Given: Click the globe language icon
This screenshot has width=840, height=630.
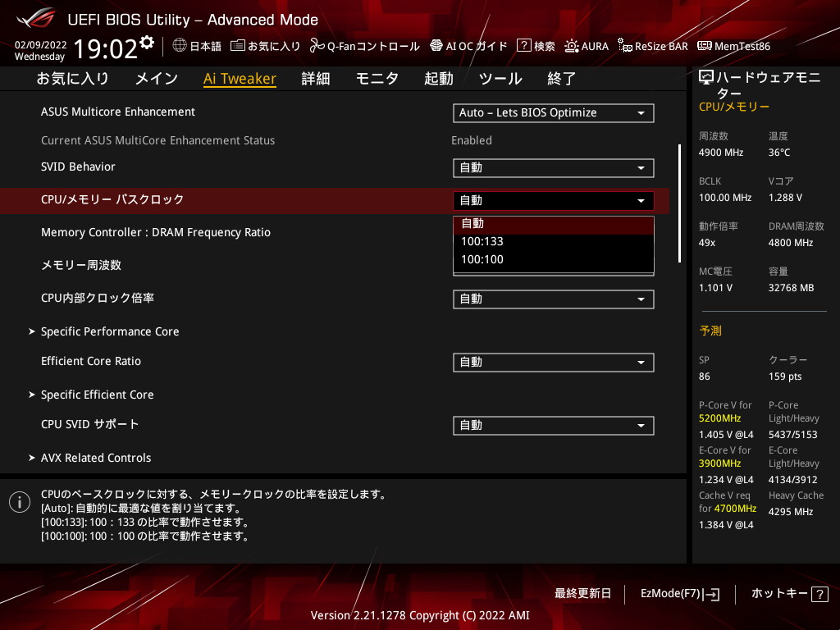Looking at the screenshot, I should (x=180, y=46).
